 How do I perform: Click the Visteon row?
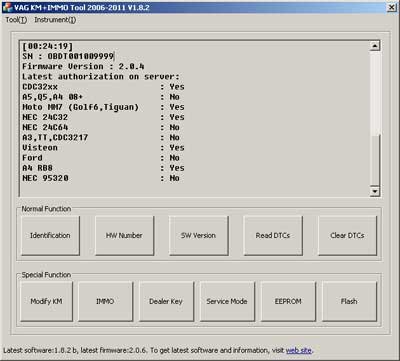[103, 148]
